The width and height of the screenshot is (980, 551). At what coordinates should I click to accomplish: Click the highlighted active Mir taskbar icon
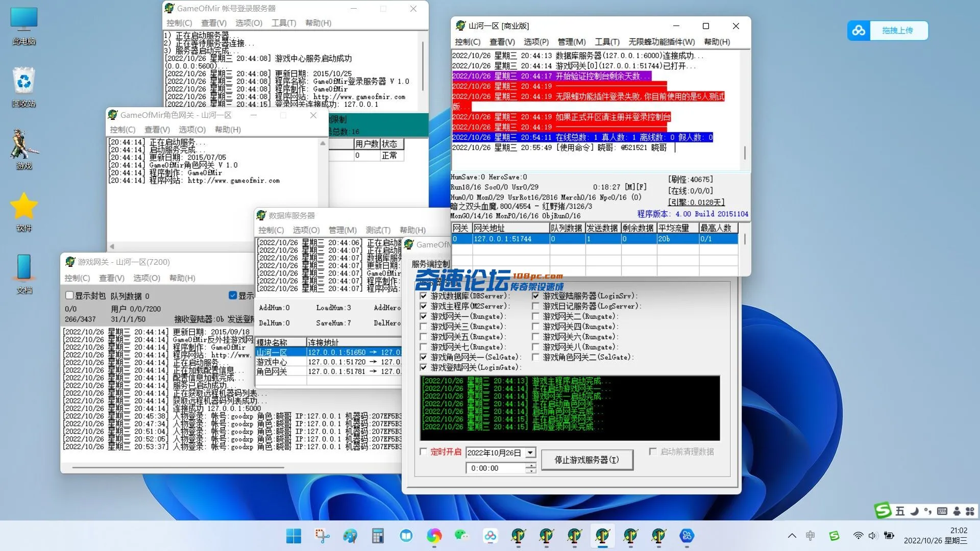602,536
